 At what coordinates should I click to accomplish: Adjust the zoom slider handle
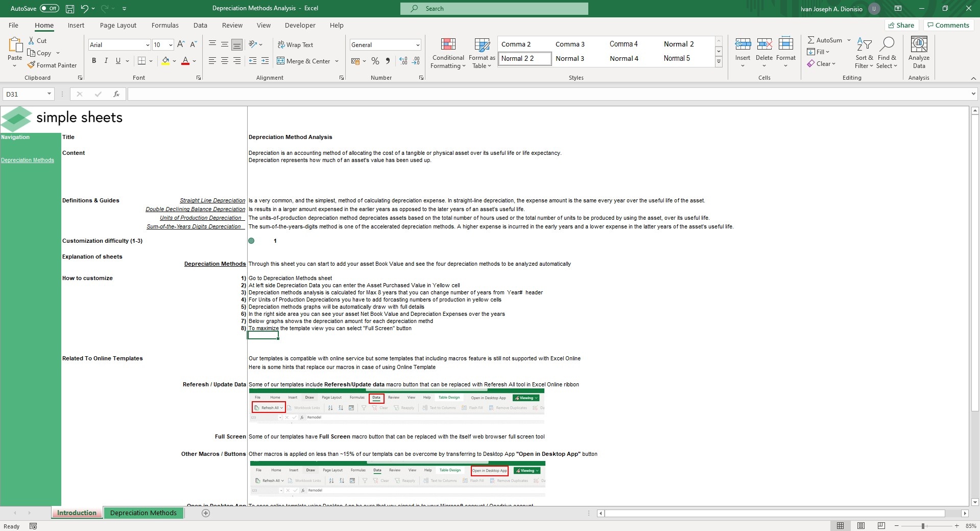(923, 526)
